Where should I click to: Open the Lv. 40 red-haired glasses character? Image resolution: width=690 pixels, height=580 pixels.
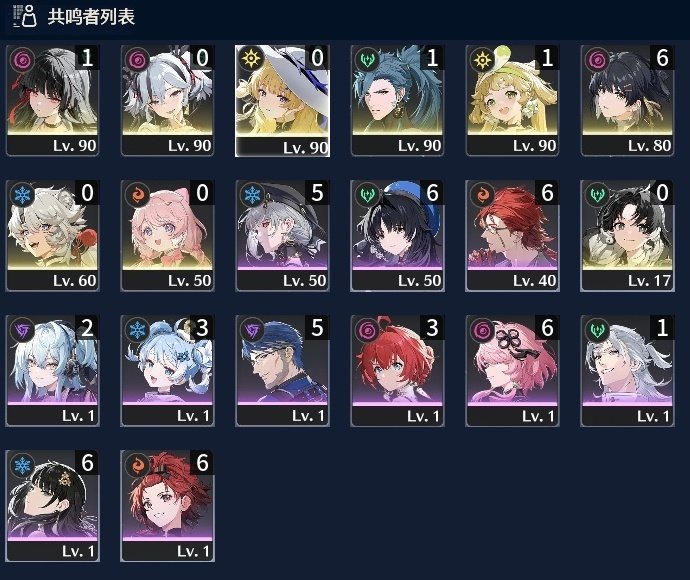point(512,236)
